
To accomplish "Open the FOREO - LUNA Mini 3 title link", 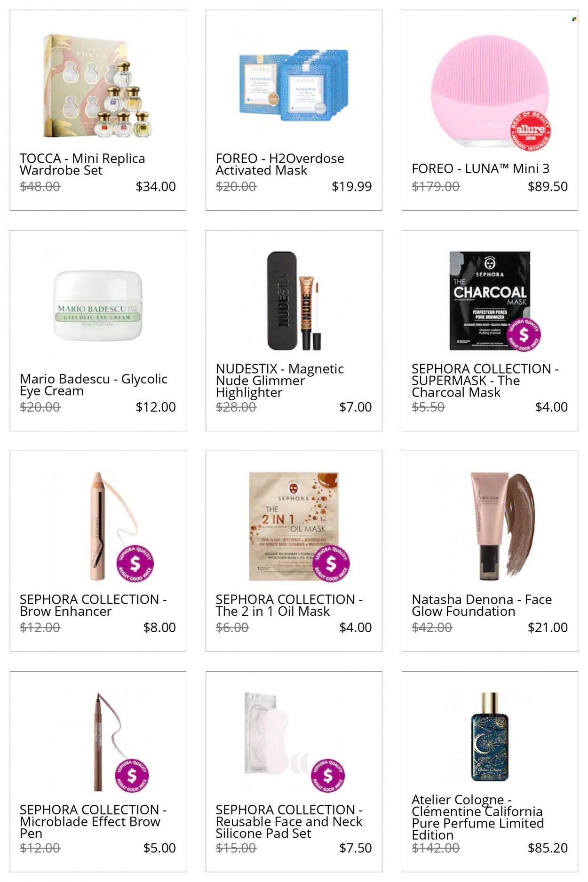I will [480, 168].
